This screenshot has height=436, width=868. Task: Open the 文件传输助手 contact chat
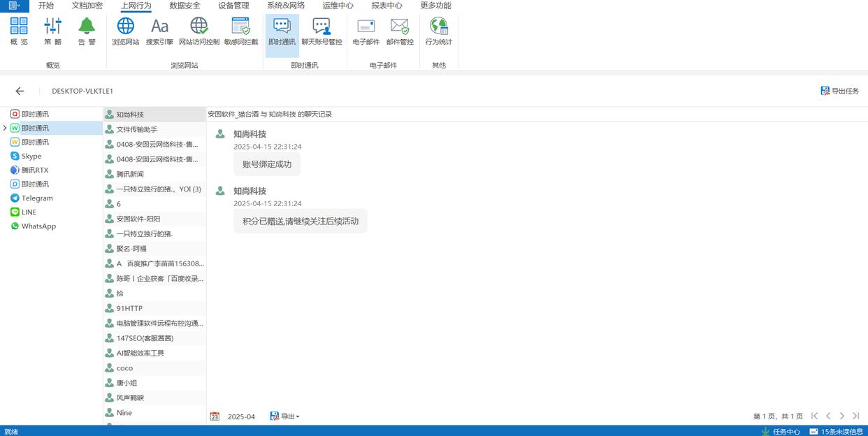pyautogui.click(x=136, y=129)
